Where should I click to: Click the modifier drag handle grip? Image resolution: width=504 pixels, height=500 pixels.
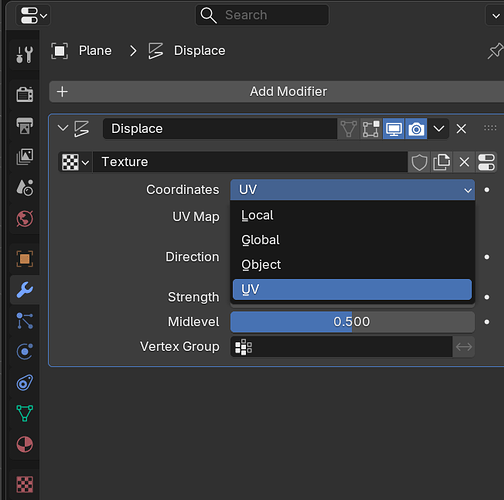click(490, 128)
